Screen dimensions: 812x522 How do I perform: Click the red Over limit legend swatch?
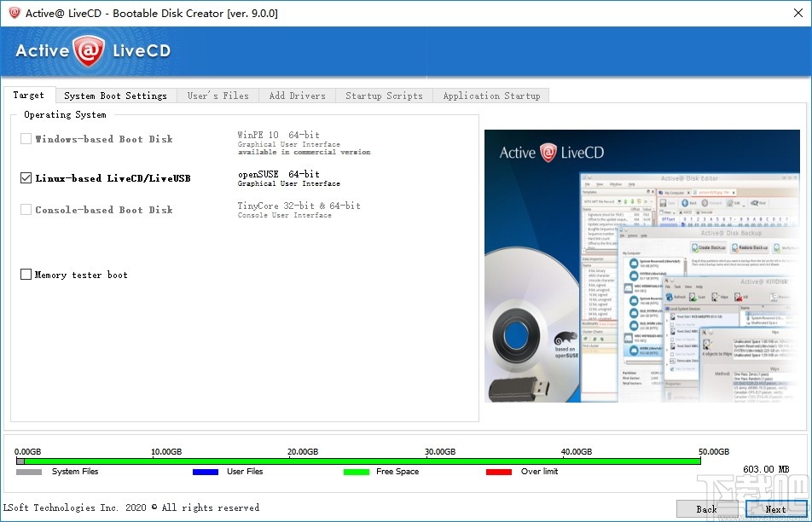(x=499, y=472)
